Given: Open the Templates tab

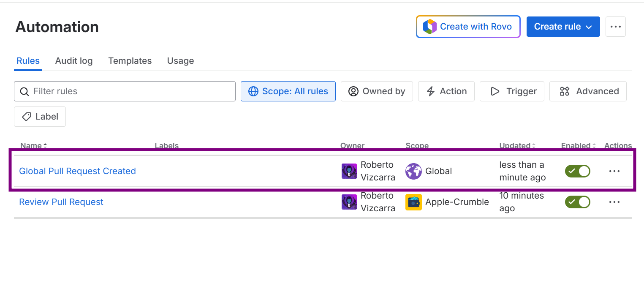Looking at the screenshot, I should click(x=130, y=61).
